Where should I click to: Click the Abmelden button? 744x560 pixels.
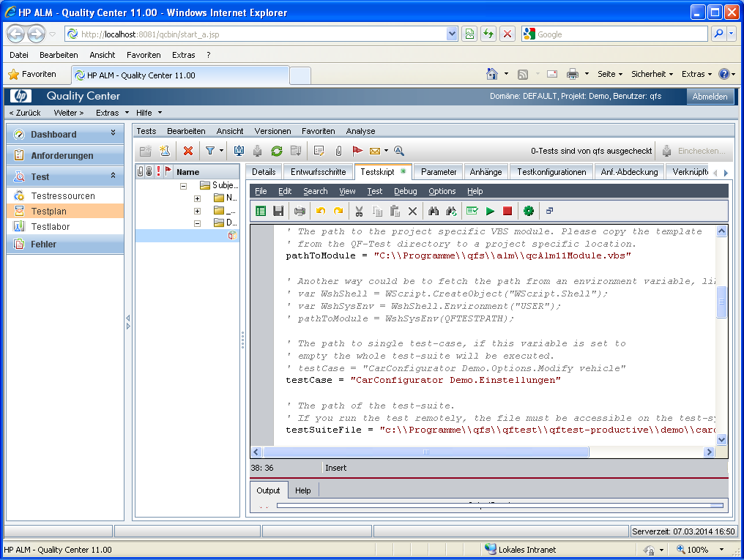(710, 97)
